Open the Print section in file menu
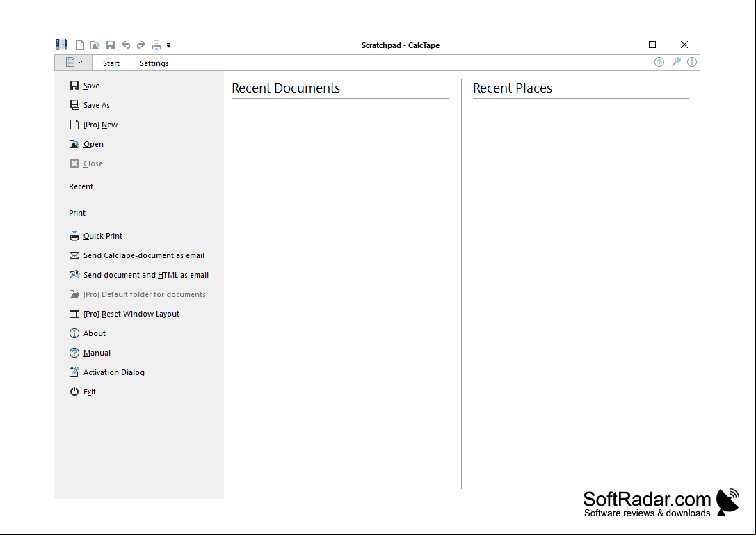Screen dimensions: 756x535 click(77, 213)
